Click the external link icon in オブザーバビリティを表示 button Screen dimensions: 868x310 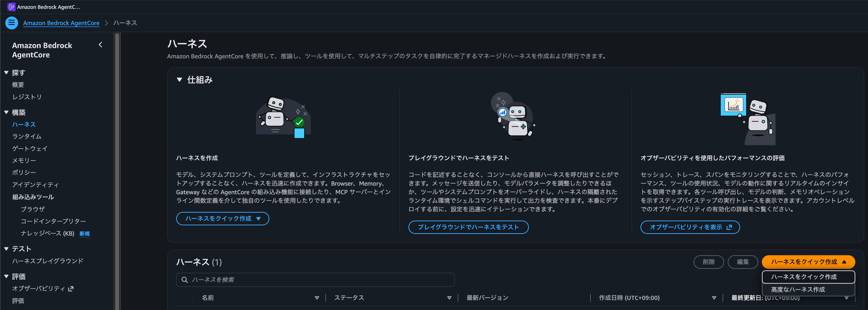729,227
